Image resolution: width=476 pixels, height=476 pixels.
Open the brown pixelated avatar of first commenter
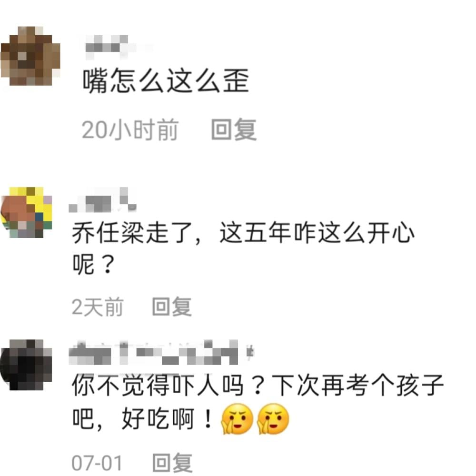30,56
